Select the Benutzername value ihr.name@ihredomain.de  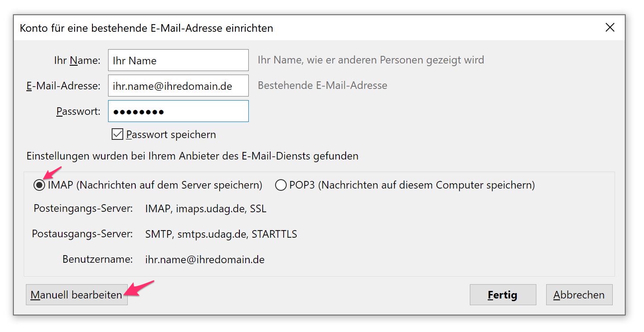point(205,260)
